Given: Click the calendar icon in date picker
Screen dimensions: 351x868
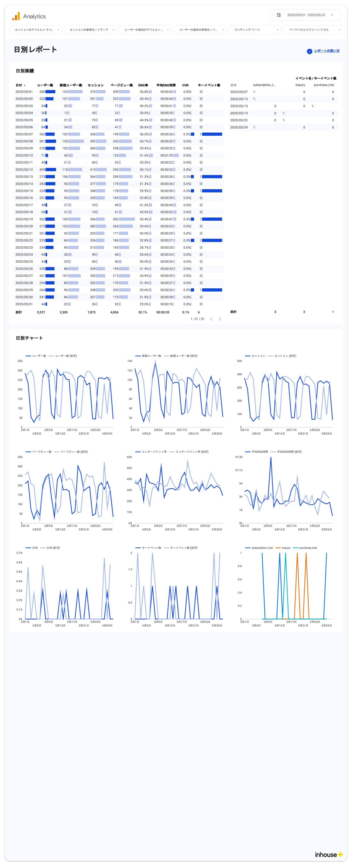Looking at the screenshot, I should (278, 15).
